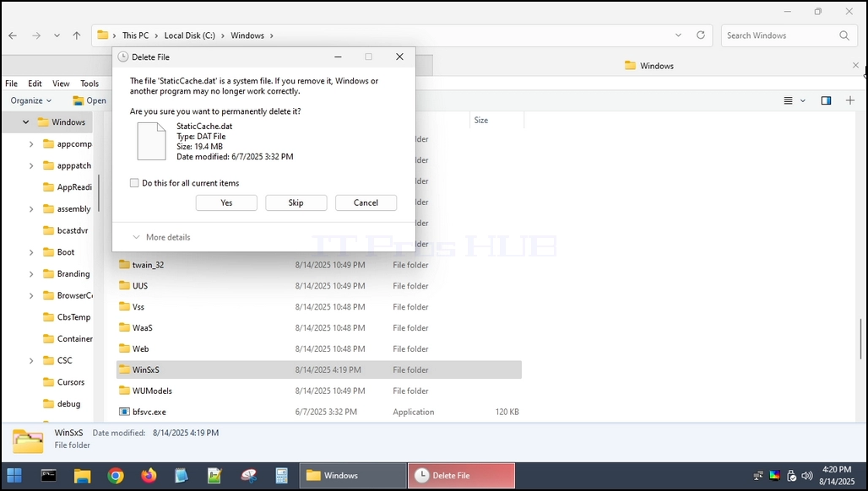
Task: Expand More details in dialog
Action: tap(161, 237)
